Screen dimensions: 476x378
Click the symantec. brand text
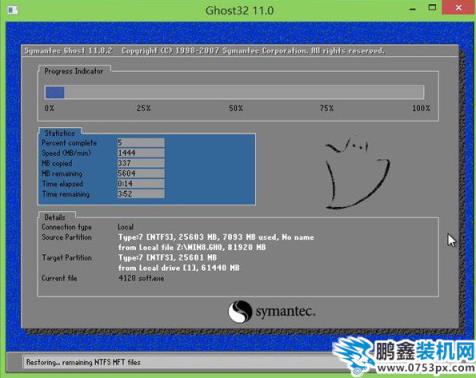tap(285, 311)
